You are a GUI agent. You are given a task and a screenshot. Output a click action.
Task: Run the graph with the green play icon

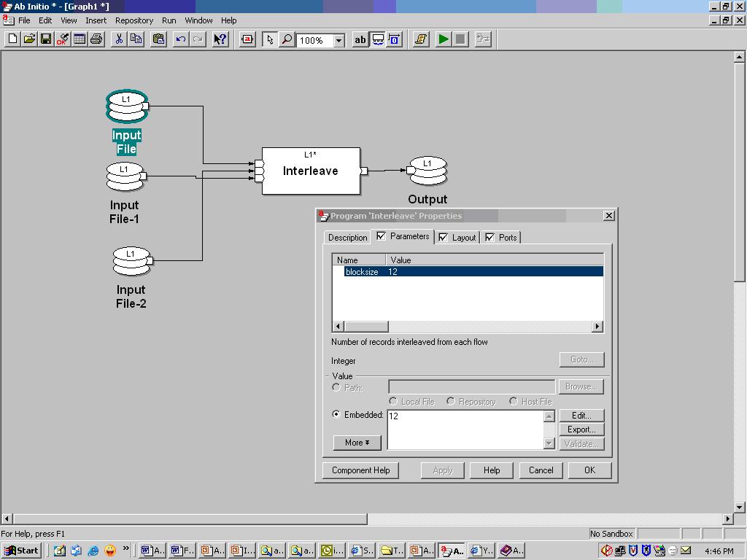(444, 39)
